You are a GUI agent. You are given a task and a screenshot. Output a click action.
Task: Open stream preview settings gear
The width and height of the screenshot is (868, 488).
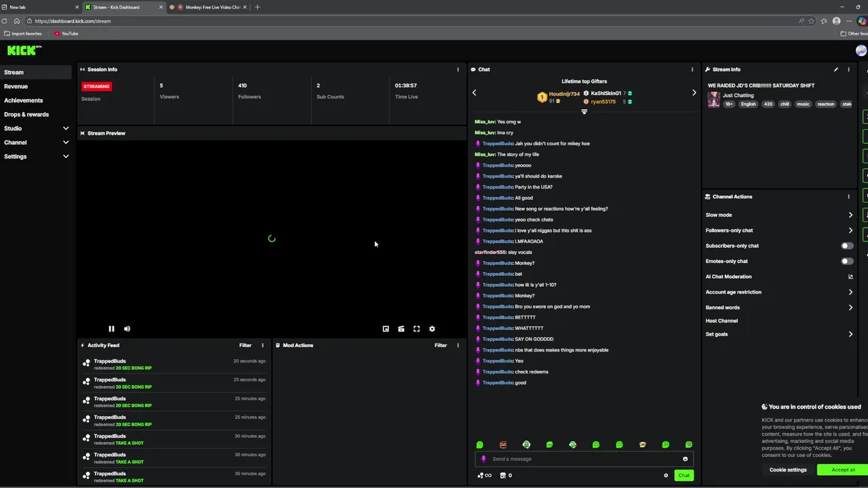tap(432, 329)
